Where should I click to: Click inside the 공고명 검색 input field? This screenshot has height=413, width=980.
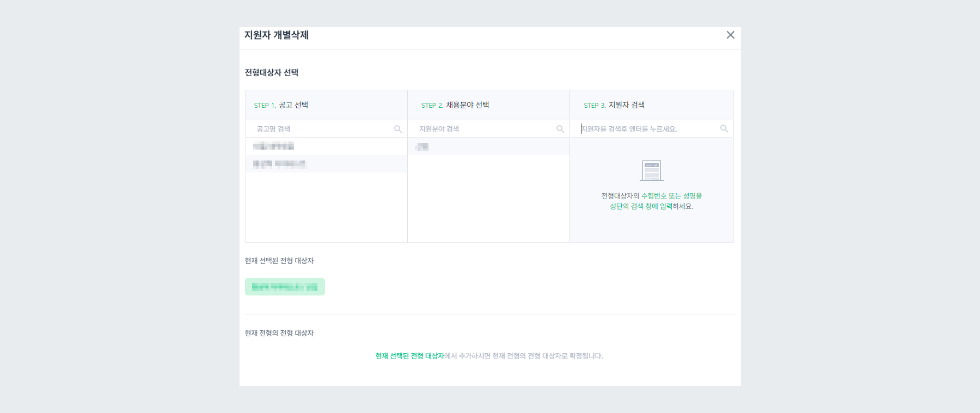pyautogui.click(x=310, y=128)
